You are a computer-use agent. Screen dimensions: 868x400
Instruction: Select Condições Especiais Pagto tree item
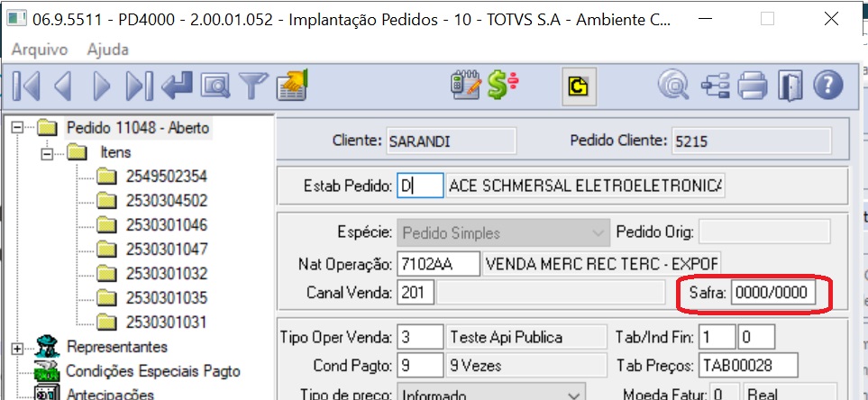point(153,370)
